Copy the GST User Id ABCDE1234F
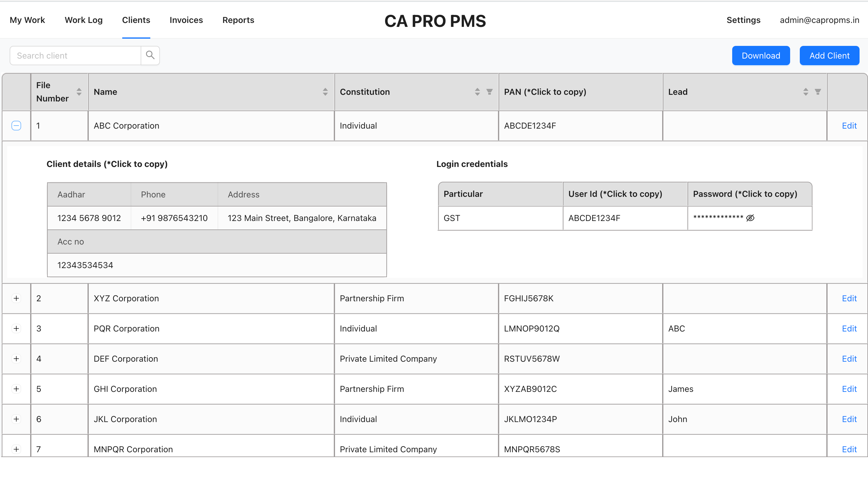The height and width of the screenshot is (477, 868). pyautogui.click(x=595, y=218)
